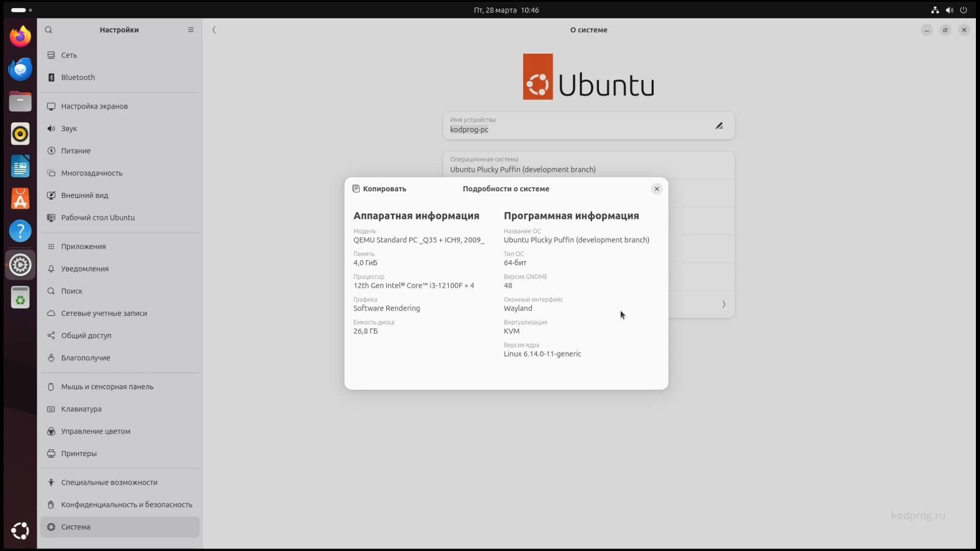Click the search icon in Settings sidebar

coord(48,30)
